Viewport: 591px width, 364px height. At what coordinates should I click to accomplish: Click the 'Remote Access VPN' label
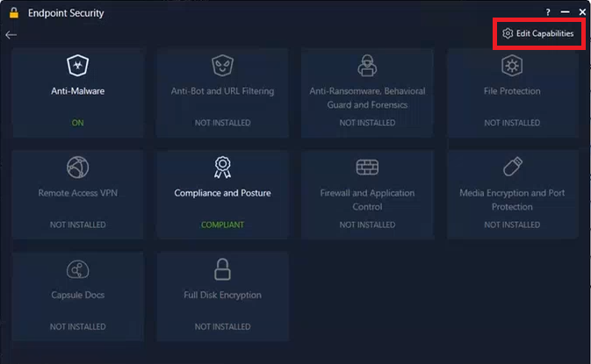[77, 193]
